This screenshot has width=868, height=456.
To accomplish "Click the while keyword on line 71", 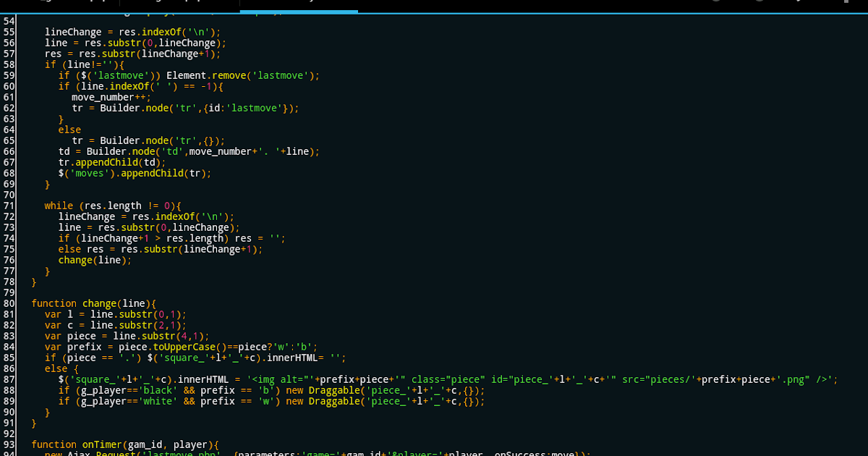I will [x=59, y=206].
